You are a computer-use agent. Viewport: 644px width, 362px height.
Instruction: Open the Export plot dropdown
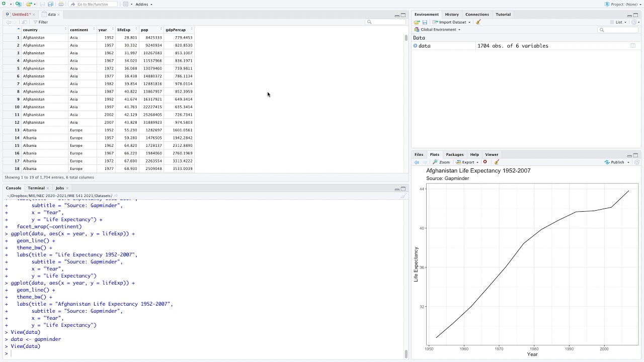[x=468, y=162]
